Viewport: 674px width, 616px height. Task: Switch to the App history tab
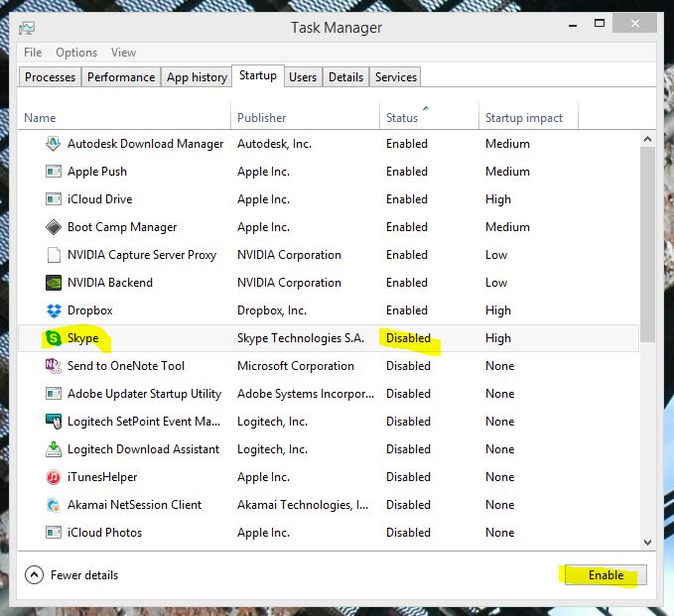tap(197, 77)
